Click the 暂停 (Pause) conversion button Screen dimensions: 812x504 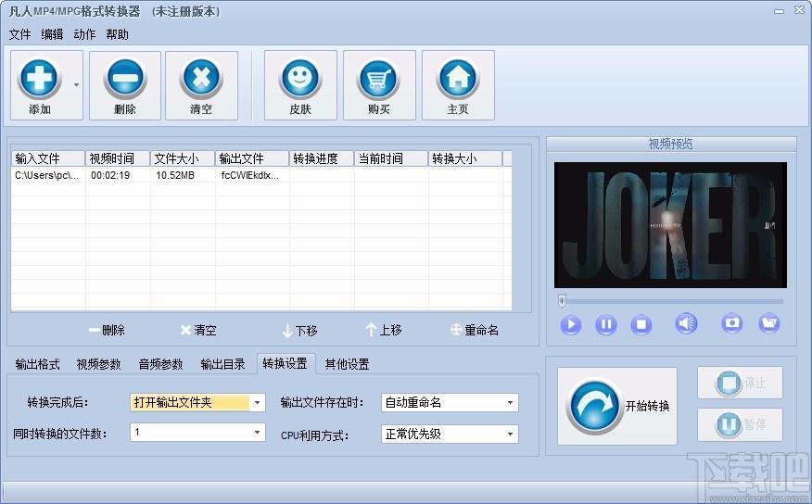coord(740,425)
